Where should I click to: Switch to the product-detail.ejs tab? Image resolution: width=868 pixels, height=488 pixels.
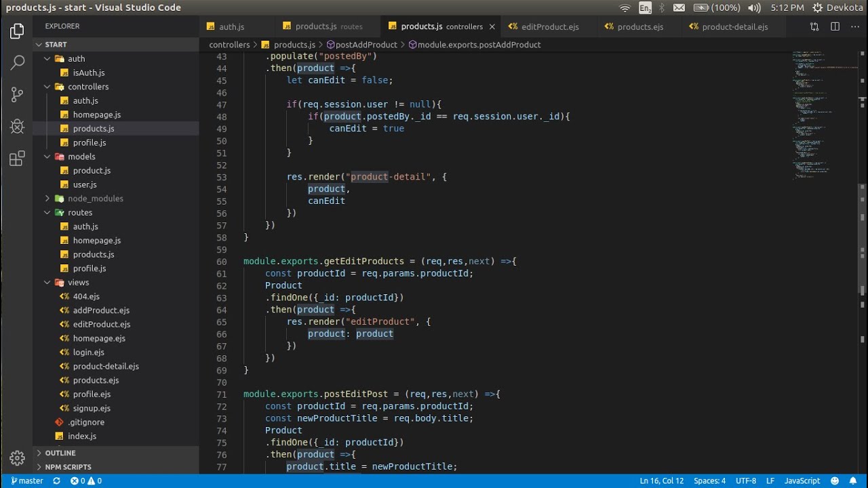[735, 26]
